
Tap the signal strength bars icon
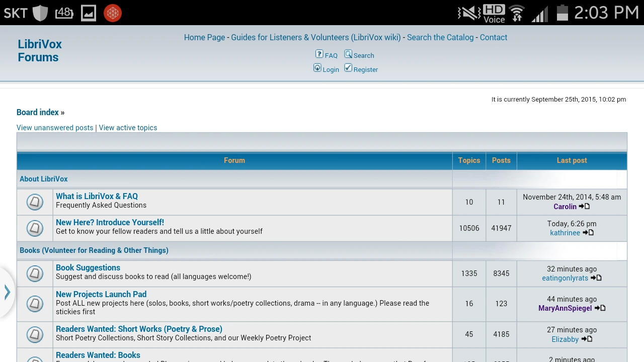540,14
